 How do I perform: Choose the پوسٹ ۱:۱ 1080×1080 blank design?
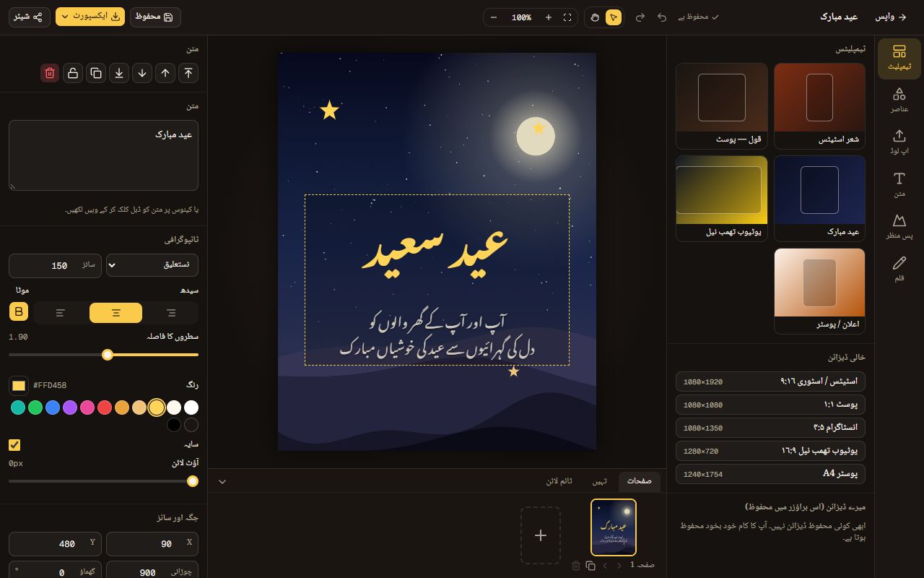[x=771, y=405]
